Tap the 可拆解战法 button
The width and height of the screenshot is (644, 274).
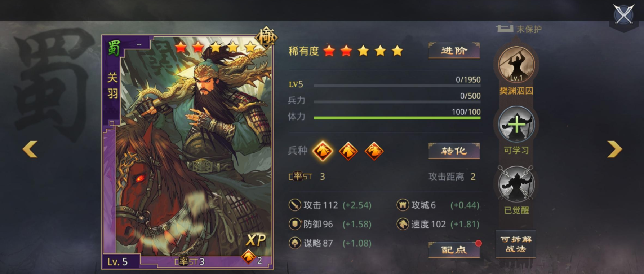click(516, 244)
